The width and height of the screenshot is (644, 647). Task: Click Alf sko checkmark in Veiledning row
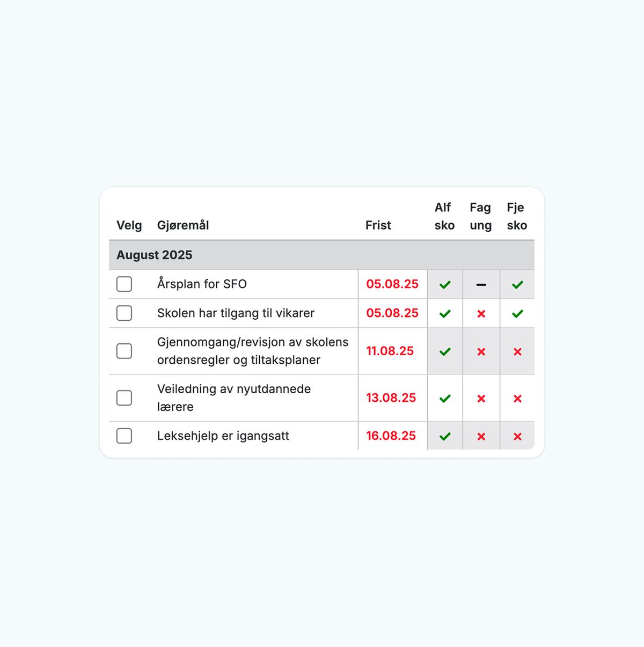[445, 399]
